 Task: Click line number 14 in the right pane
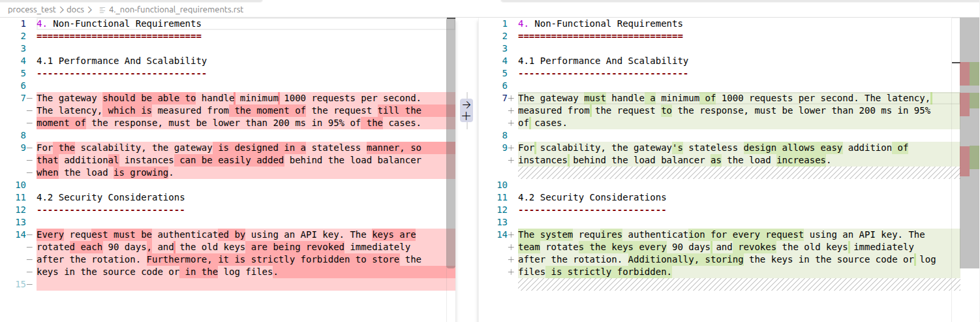coord(502,234)
